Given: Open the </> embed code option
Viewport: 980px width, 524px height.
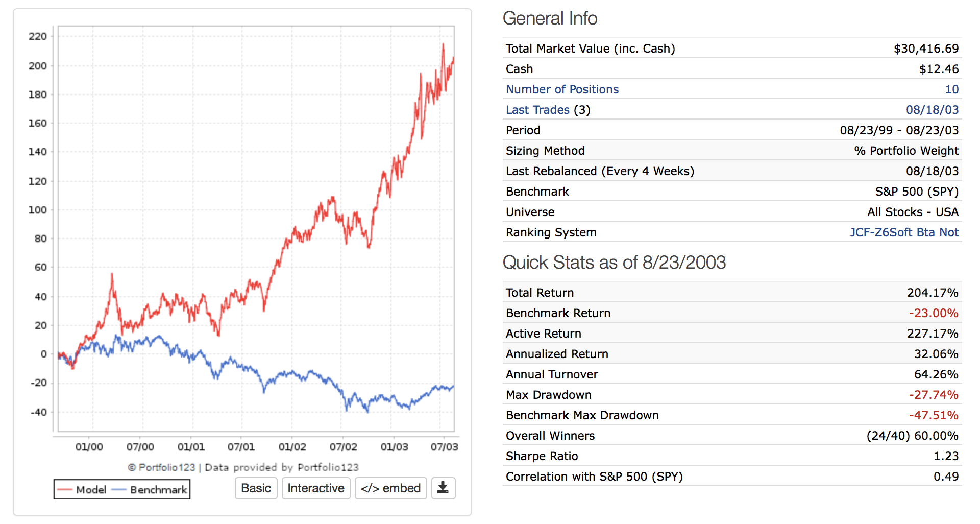Looking at the screenshot, I should [390, 488].
